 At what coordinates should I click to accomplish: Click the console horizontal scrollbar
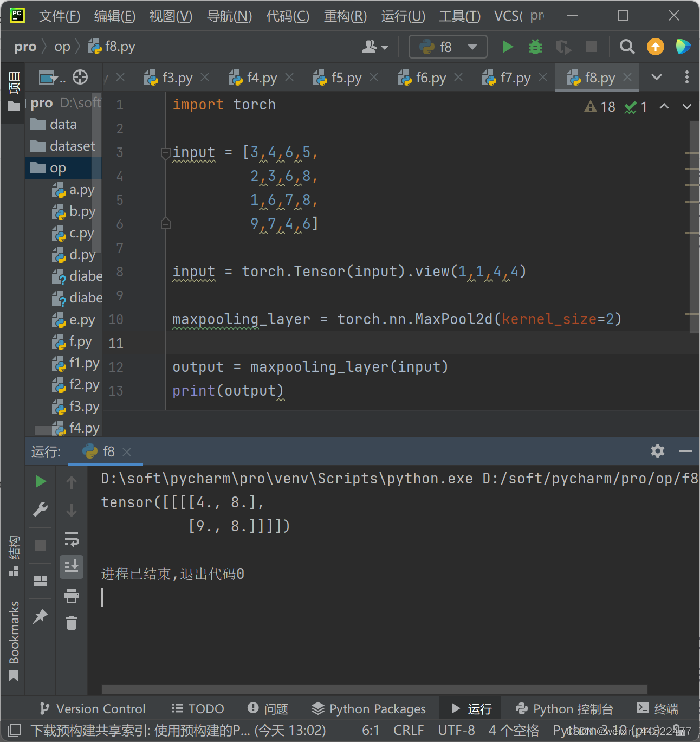[x=374, y=689]
